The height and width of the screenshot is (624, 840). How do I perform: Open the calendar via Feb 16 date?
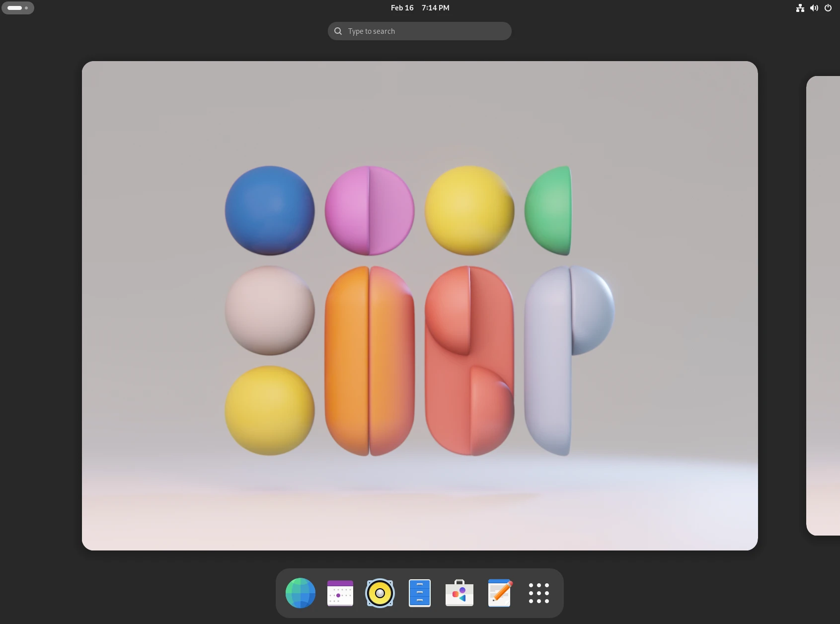(402, 8)
